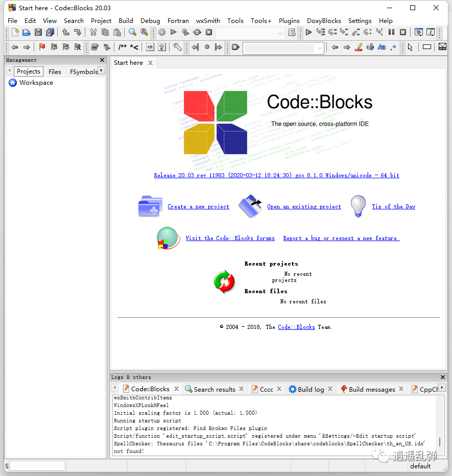452x476 pixels.
Task: Select the Workspace item in Projects panel
Action: [x=35, y=82]
